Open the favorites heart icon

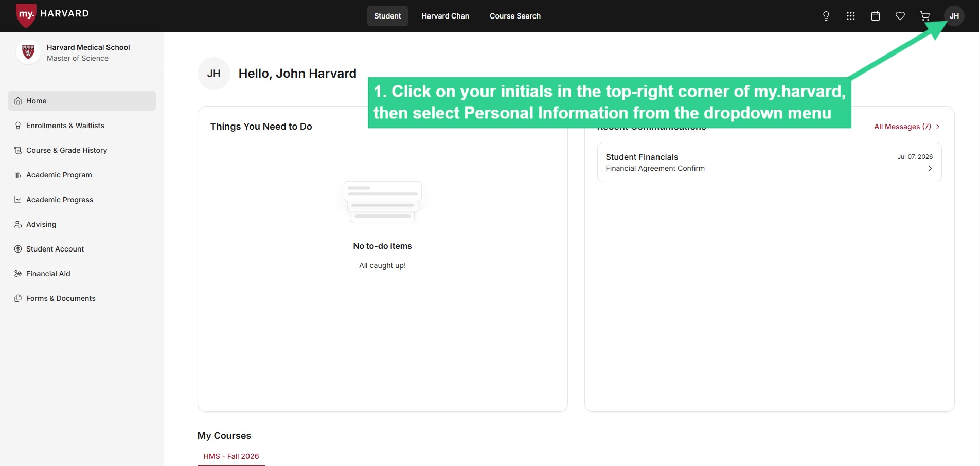tap(900, 16)
